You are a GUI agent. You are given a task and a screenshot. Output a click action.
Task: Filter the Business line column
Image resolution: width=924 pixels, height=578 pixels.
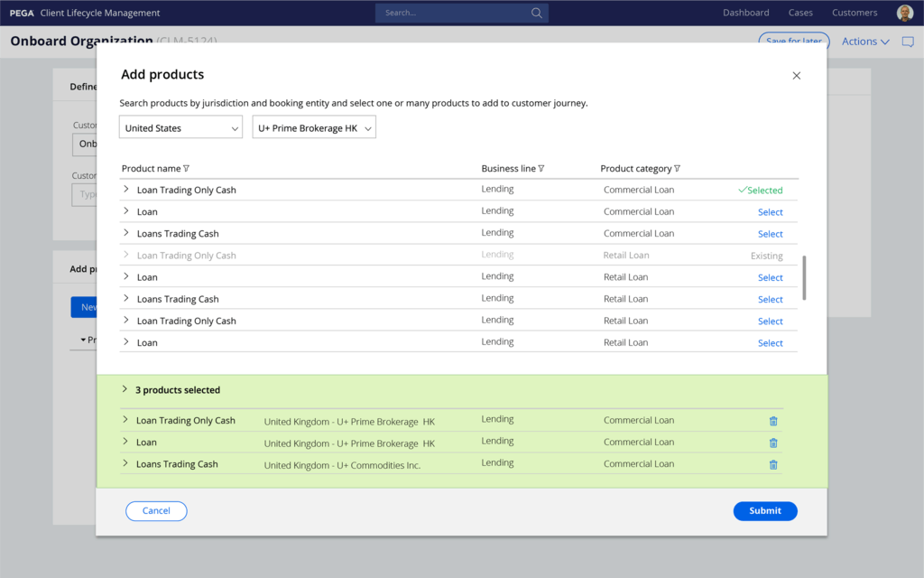pyautogui.click(x=541, y=169)
